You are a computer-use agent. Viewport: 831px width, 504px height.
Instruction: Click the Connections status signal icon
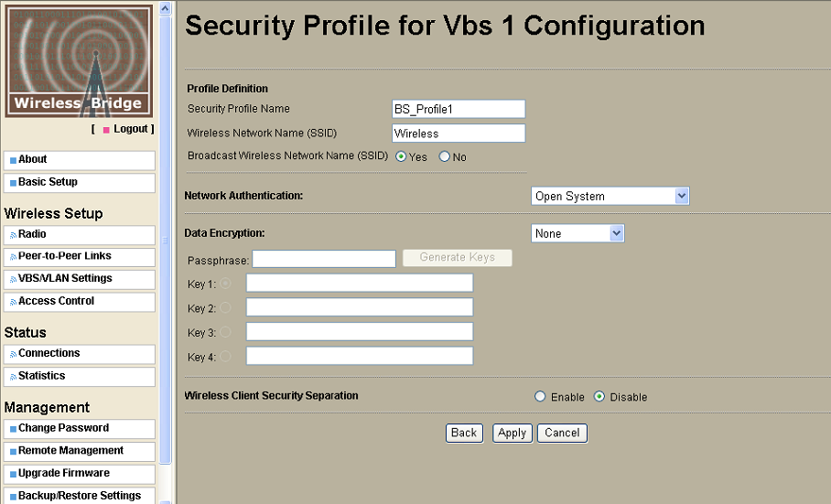click(13, 354)
